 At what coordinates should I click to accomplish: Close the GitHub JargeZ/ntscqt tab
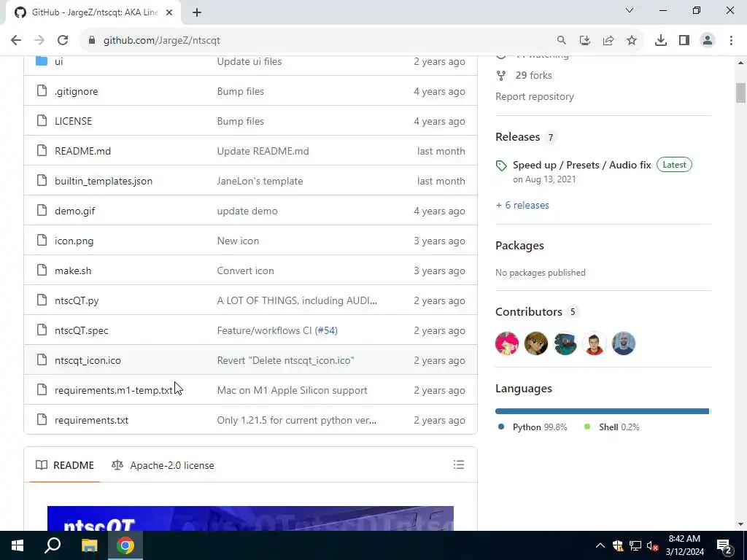point(169,12)
